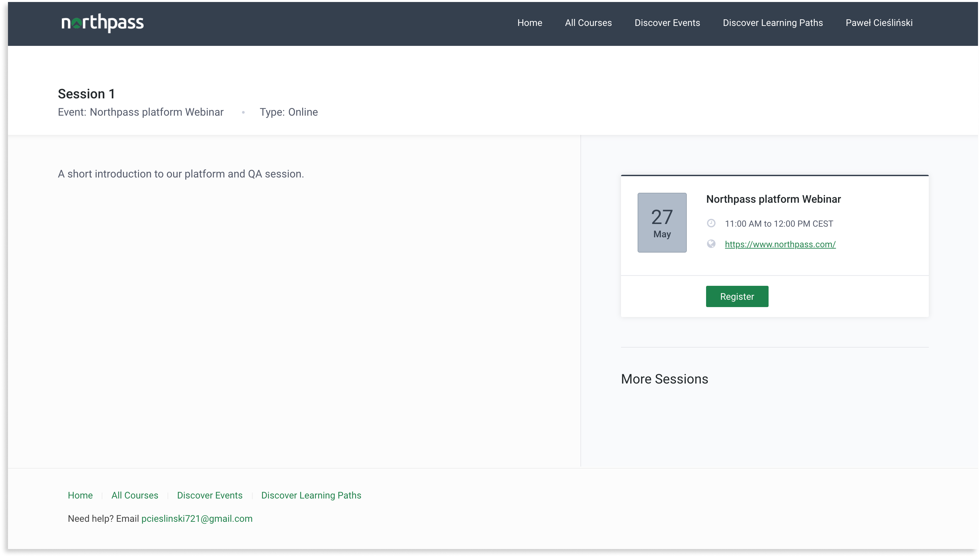
Task: Open Paweł Cieśliński user menu
Action: [879, 23]
